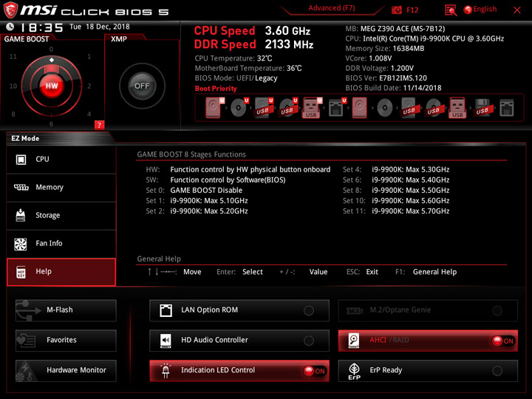Turn off Indication LED Control
The image size is (532, 399).
click(x=239, y=370)
